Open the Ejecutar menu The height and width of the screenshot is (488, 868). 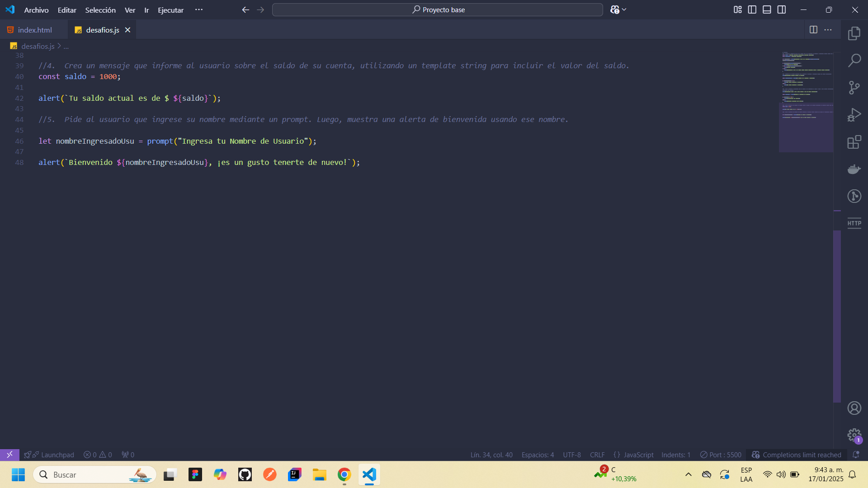(x=170, y=10)
